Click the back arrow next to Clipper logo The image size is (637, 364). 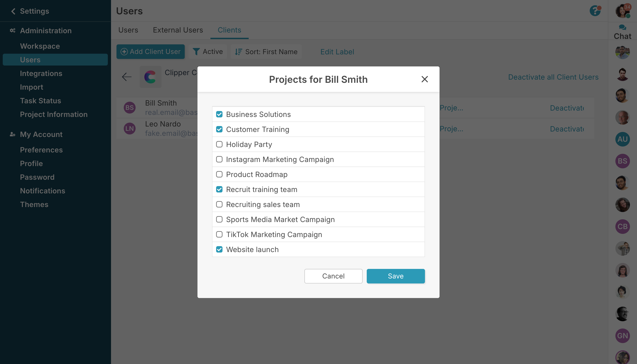click(x=127, y=77)
